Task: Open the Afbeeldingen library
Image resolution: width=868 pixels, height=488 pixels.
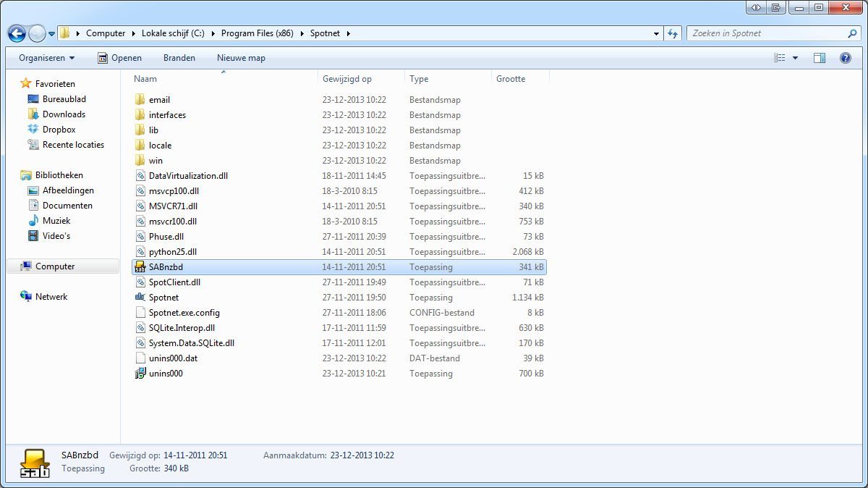Action: coord(68,190)
